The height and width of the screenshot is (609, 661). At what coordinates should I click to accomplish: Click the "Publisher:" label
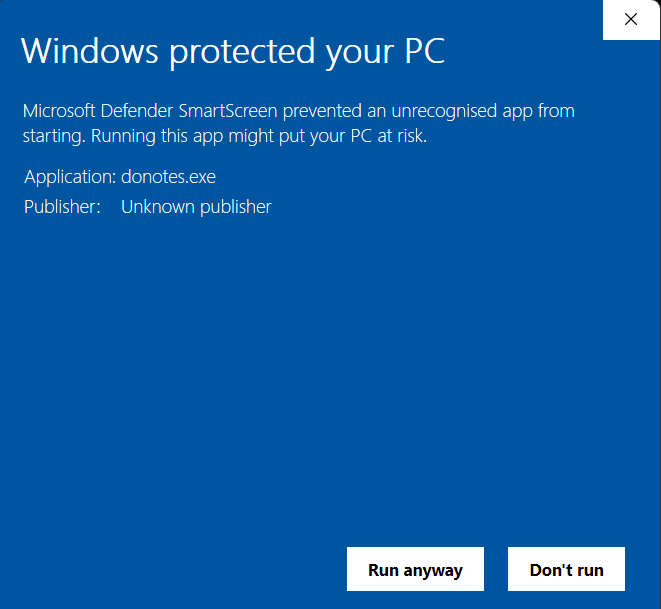[62, 207]
